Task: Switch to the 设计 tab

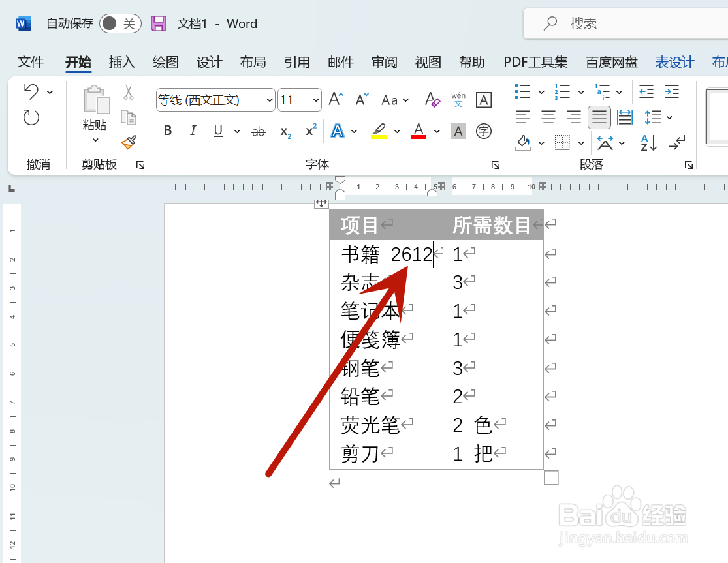Action: click(210, 62)
